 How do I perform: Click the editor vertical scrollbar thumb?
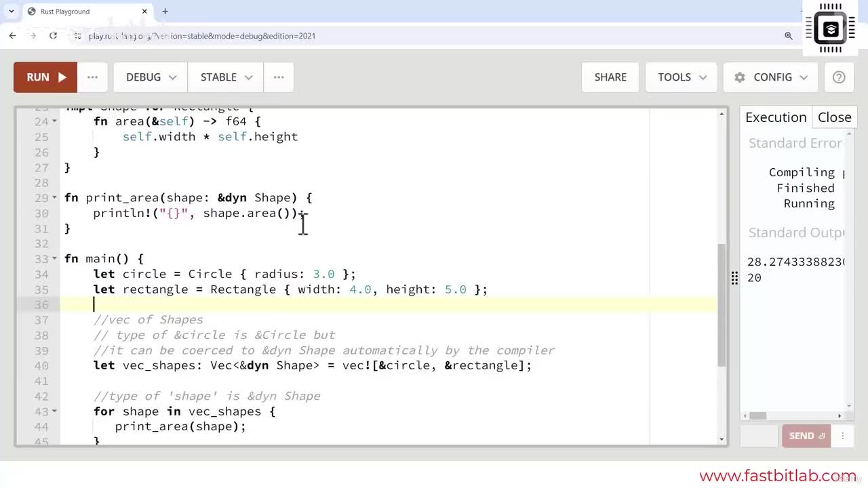click(721, 306)
